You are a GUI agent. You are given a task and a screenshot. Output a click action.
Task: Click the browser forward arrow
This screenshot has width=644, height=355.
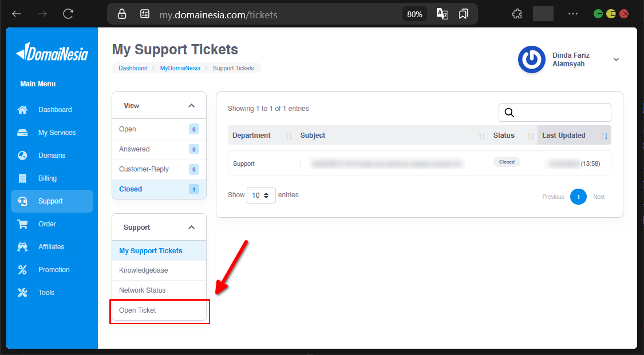tap(42, 14)
